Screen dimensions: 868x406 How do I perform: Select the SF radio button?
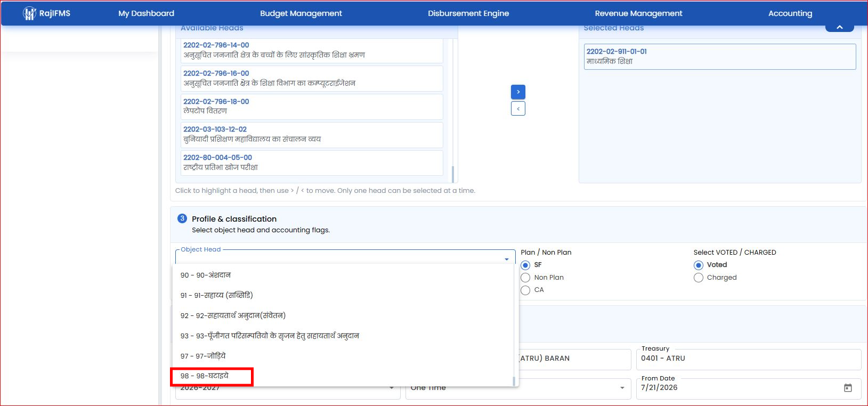[x=525, y=265]
